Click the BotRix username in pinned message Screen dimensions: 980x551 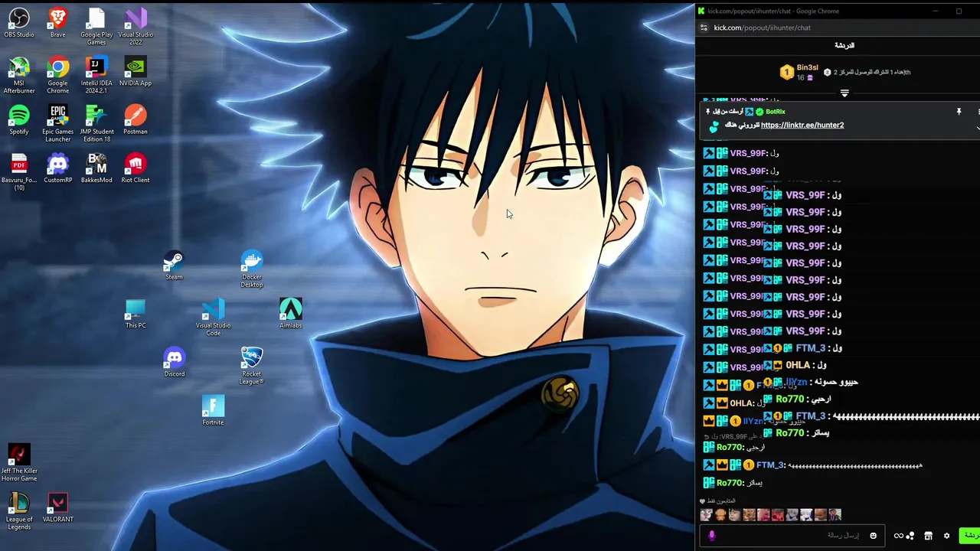[775, 112]
